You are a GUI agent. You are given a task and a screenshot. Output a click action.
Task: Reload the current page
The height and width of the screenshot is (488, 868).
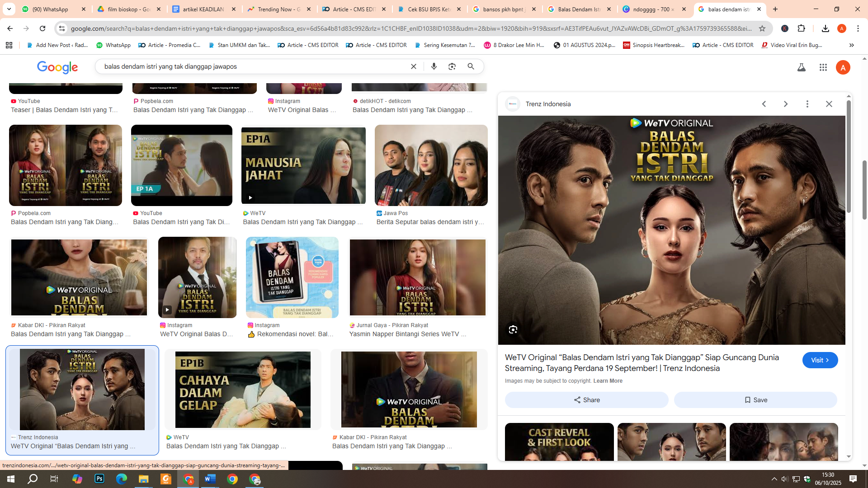pyautogui.click(x=42, y=28)
